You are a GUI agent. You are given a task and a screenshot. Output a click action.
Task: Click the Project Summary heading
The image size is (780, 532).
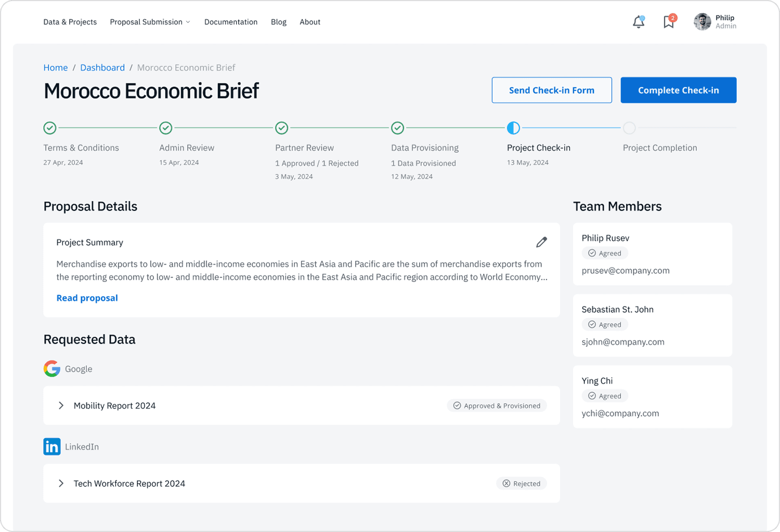(89, 243)
